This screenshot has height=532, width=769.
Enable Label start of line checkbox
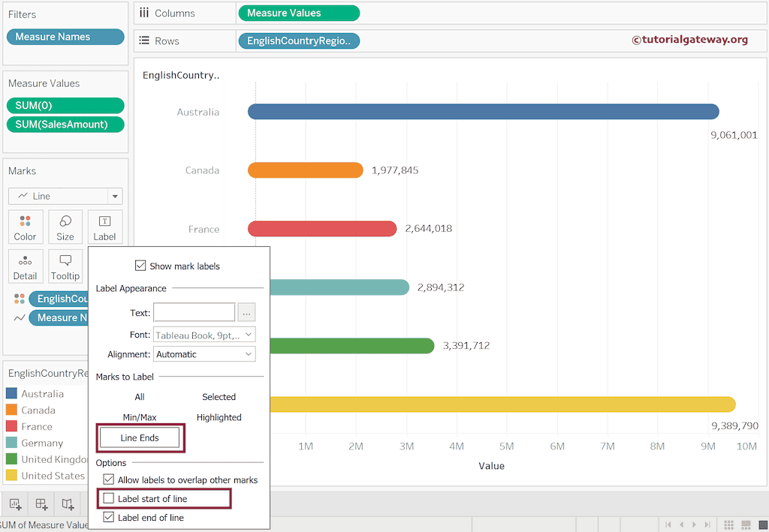[108, 499]
